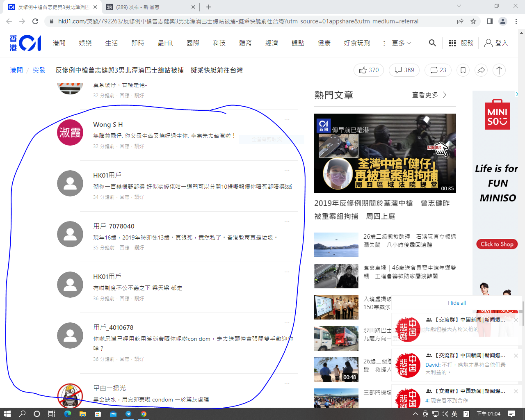Open the Windows Start menu
Image resolution: width=525 pixels, height=420 pixels.
[7, 414]
